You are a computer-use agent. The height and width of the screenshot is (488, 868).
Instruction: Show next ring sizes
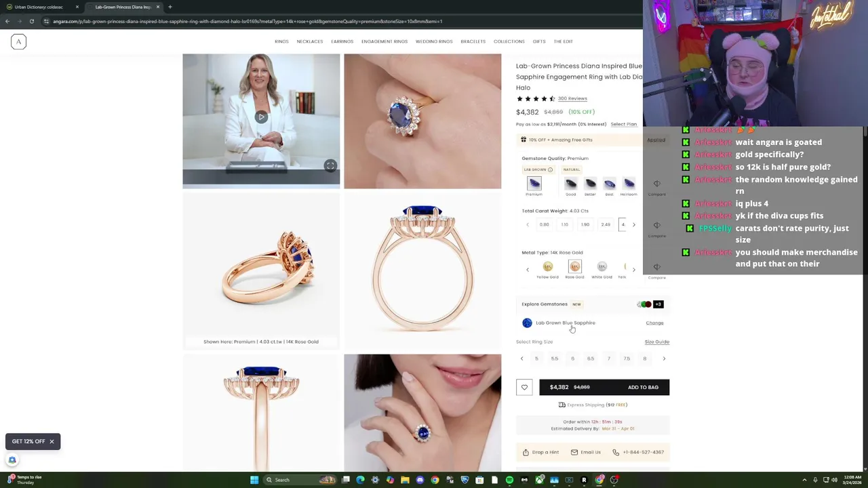664,359
